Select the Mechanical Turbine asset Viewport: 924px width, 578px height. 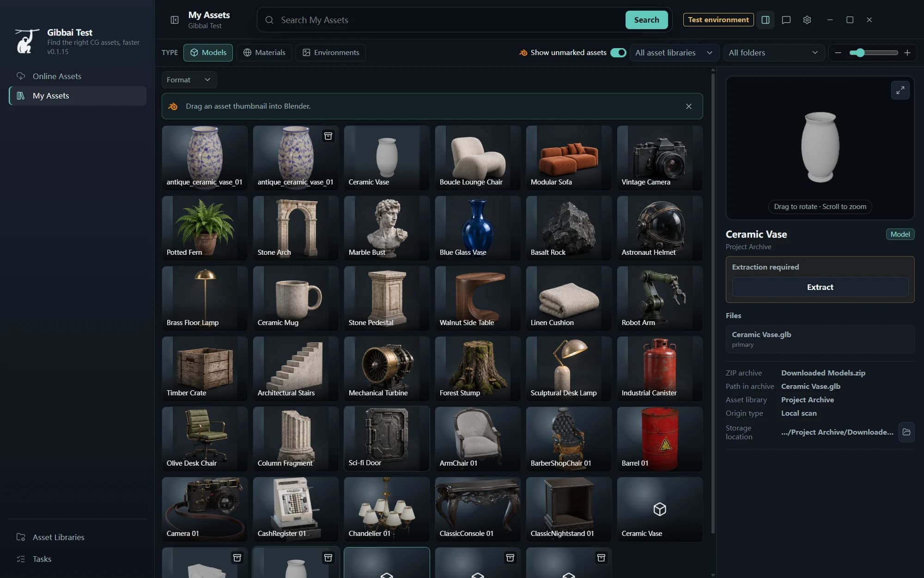coord(387,369)
